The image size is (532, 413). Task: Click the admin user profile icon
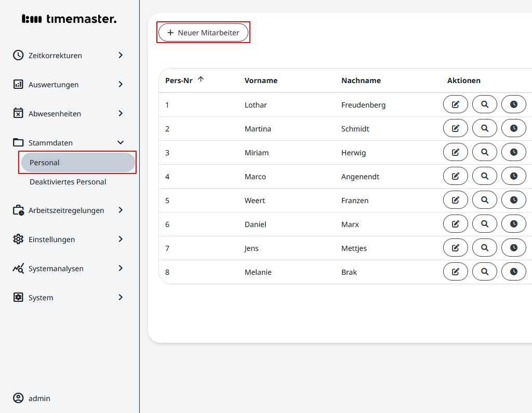[18, 398]
